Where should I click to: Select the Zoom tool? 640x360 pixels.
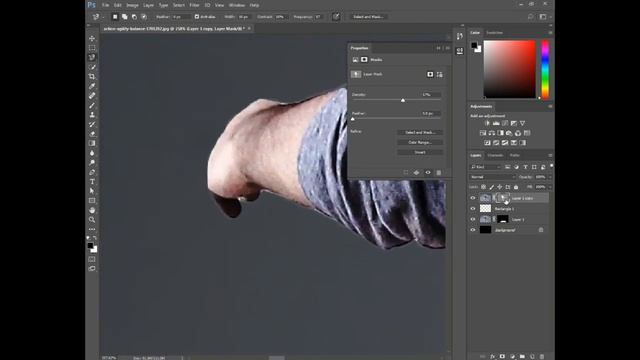pos(92,220)
